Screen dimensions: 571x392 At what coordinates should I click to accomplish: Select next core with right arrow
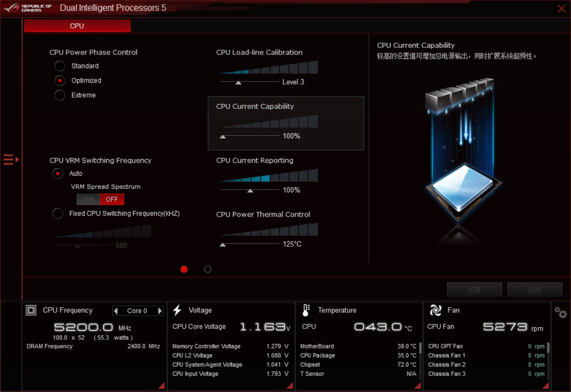click(x=160, y=311)
